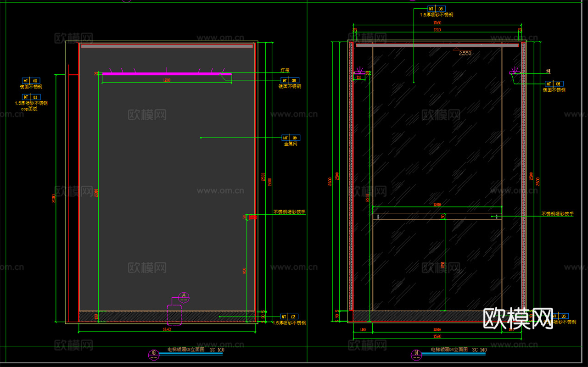Image resolution: width=588 pixels, height=367 pixels.
Task: Click the 灯带 label beside elevation 03
Action: click(285, 71)
